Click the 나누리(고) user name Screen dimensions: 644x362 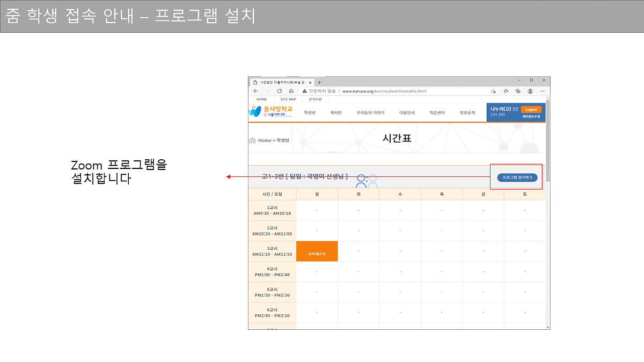[x=500, y=109]
